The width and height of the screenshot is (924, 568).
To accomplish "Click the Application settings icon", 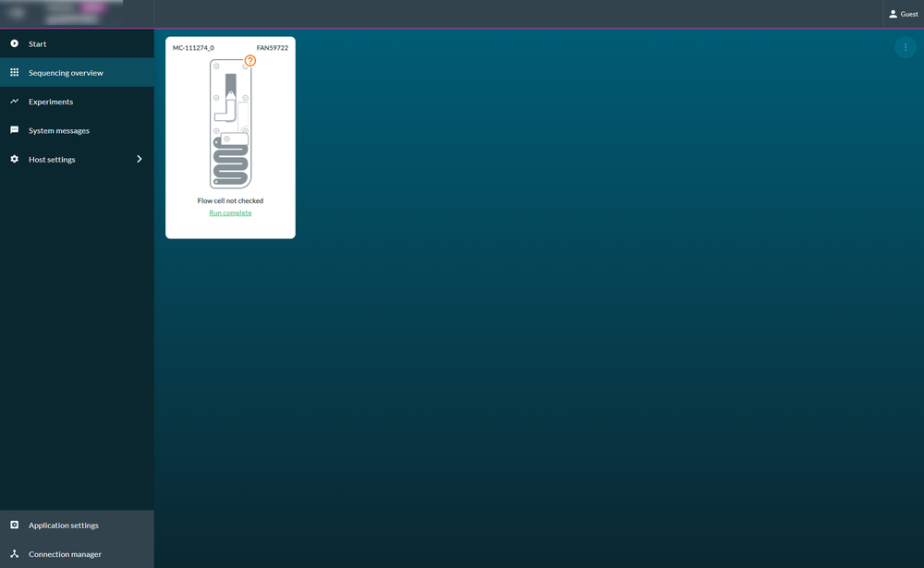I will click(x=14, y=525).
